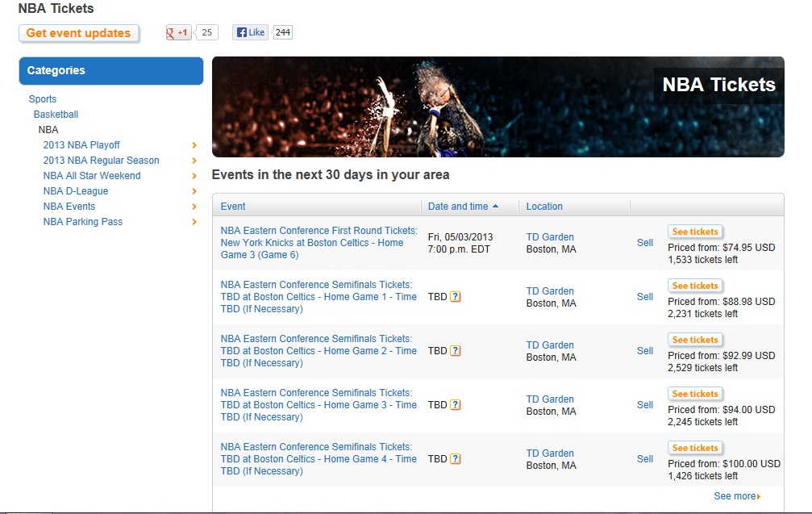This screenshot has height=514, width=812.
Task: Open Knicks at Celtics Home Game 3 event
Action: point(319,243)
